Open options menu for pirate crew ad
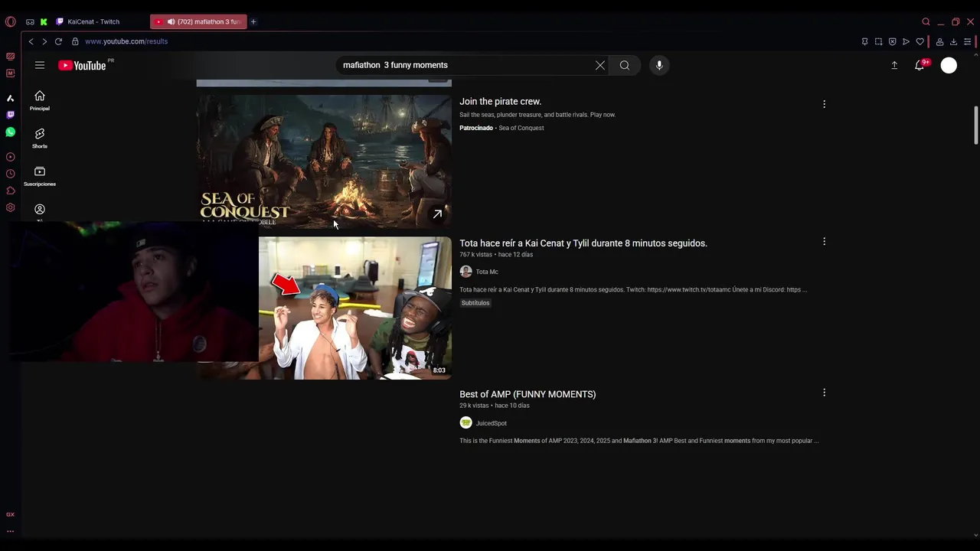Viewport: 980px width, 551px height. coord(824,104)
